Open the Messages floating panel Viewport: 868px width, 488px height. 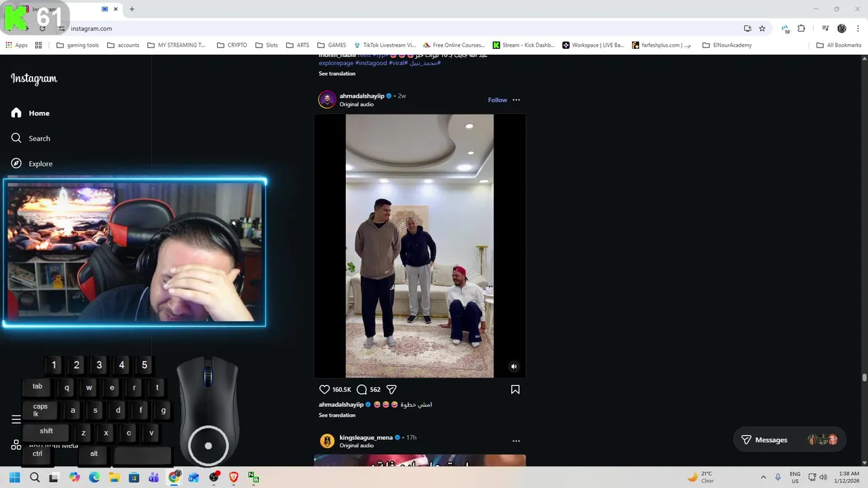(x=790, y=440)
